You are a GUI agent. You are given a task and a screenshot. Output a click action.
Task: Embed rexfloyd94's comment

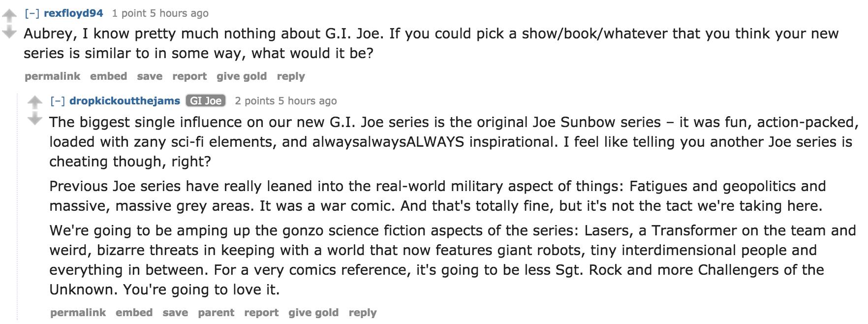tap(108, 76)
